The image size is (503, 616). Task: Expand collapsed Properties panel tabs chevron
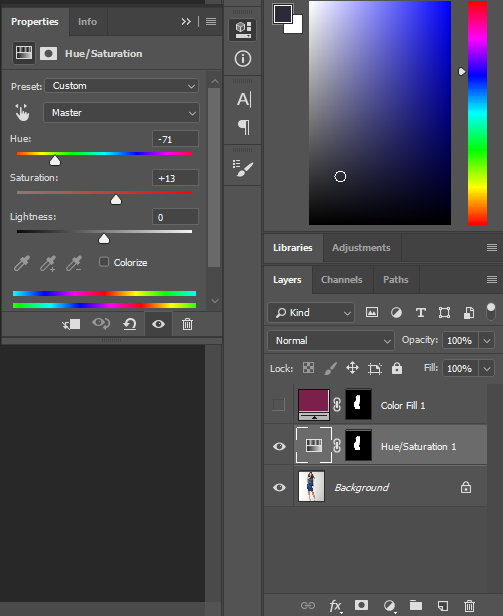(186, 21)
